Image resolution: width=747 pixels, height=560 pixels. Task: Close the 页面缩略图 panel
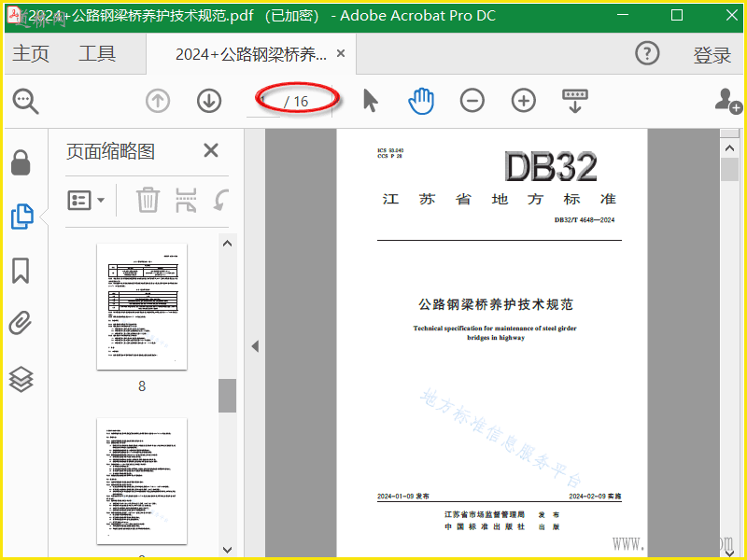click(211, 150)
